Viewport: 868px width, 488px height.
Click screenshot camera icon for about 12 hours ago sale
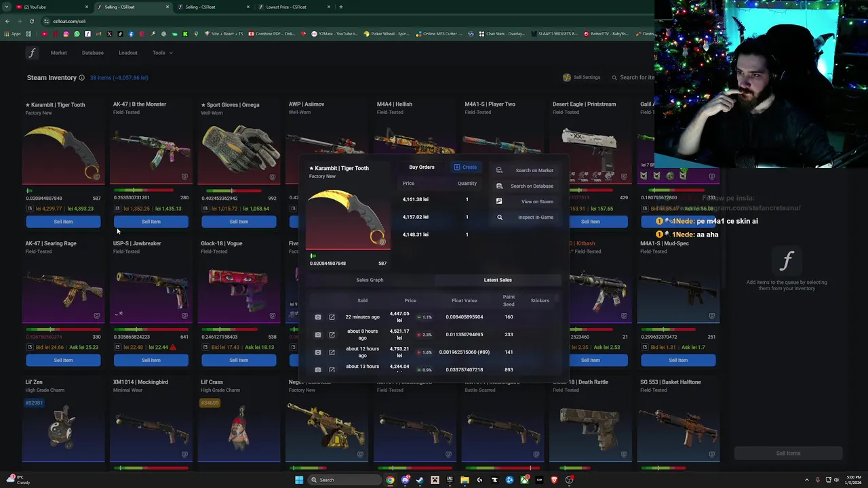(318, 352)
